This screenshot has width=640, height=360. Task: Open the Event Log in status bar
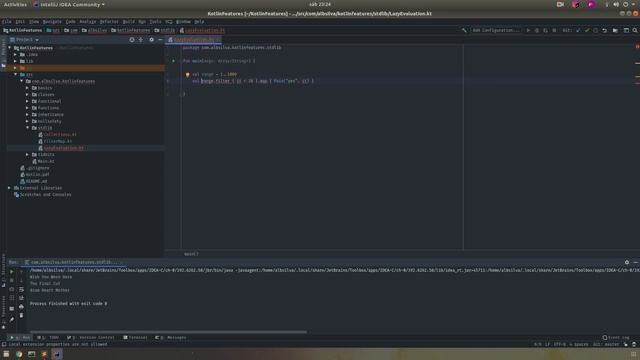(x=616, y=338)
